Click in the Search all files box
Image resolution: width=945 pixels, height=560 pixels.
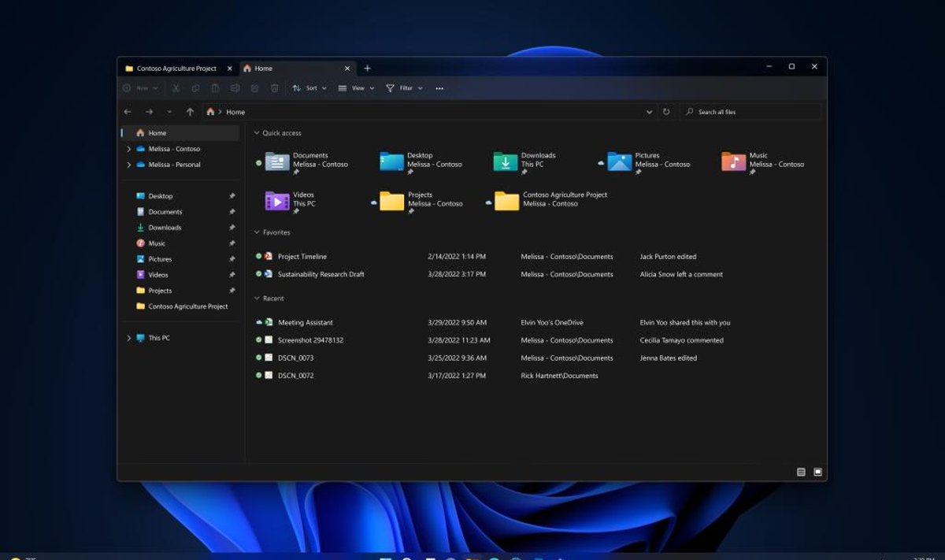point(750,112)
